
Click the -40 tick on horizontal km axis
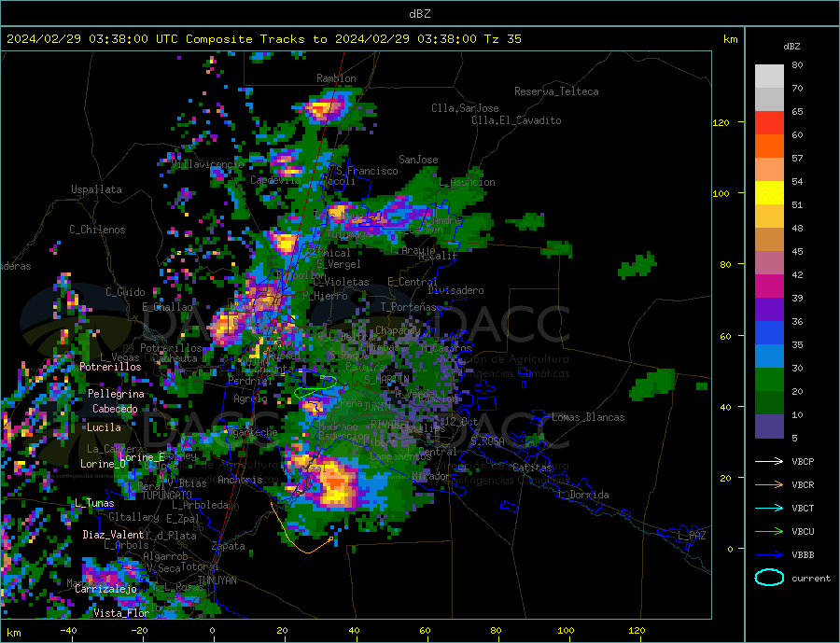pyautogui.click(x=68, y=631)
